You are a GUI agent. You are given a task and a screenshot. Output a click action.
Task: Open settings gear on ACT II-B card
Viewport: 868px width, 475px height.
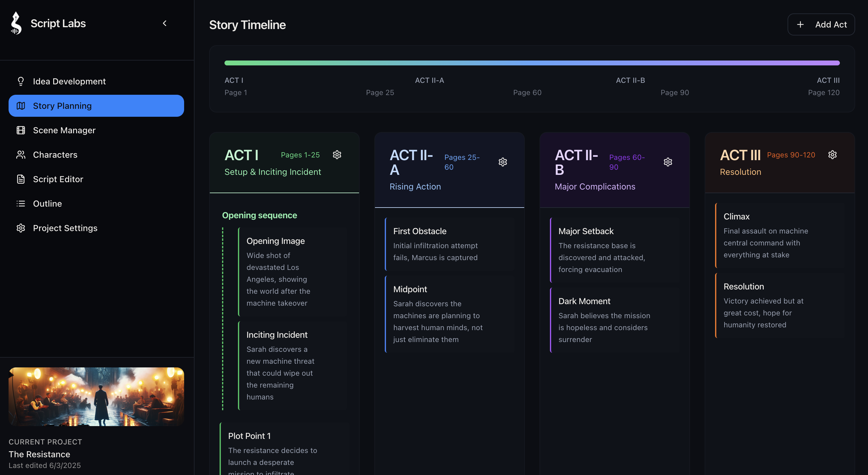click(x=668, y=162)
